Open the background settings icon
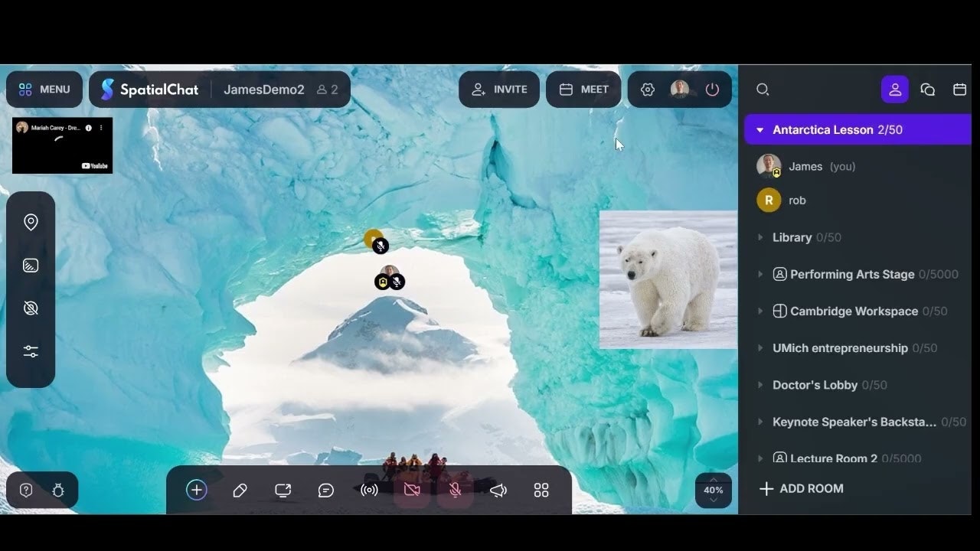 (31, 265)
